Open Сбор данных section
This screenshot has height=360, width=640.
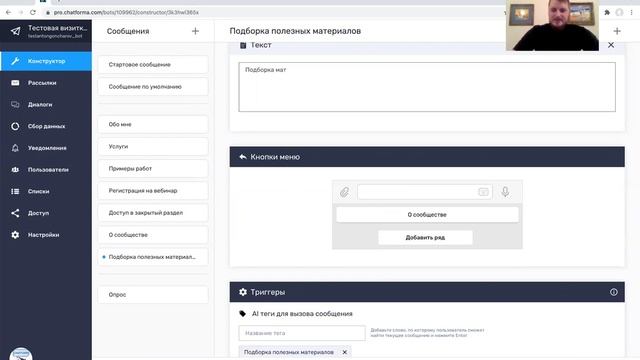point(46,126)
